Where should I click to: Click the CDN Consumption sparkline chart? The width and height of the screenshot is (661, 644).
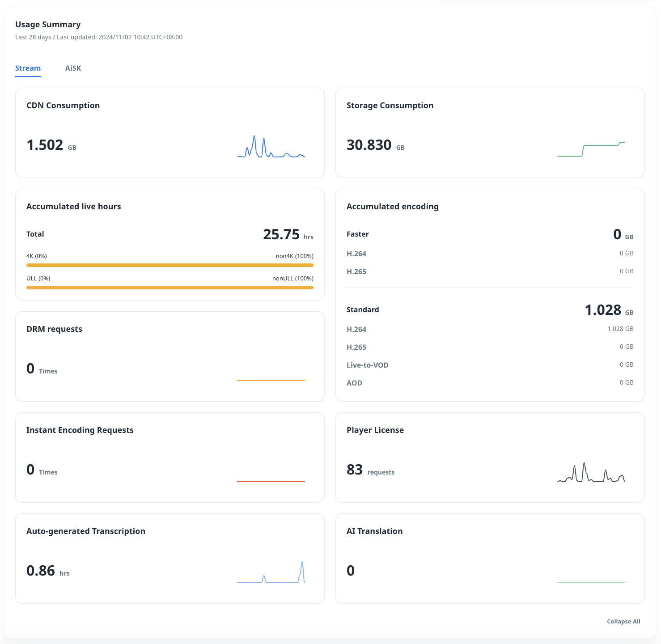pyautogui.click(x=271, y=147)
